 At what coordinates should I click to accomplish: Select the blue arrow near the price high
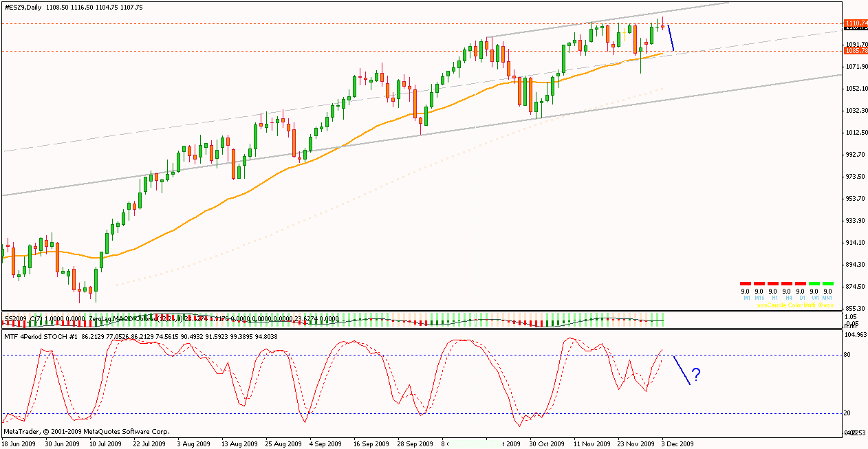coord(671,38)
